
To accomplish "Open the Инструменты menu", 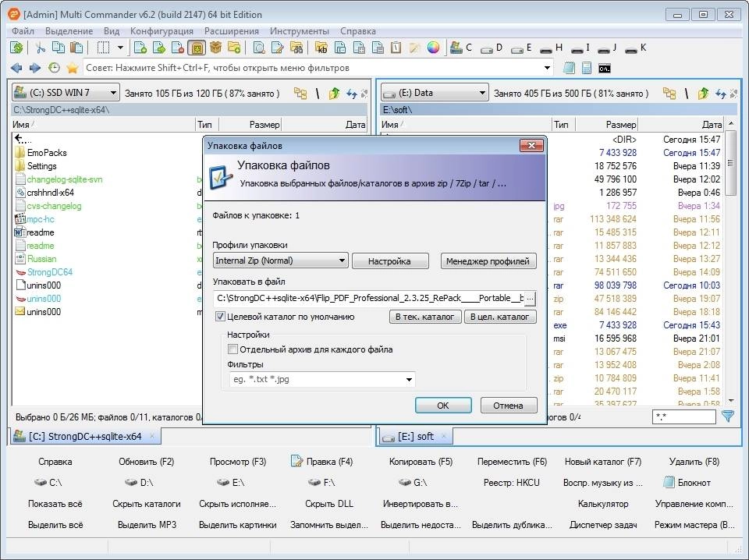I will tap(300, 31).
